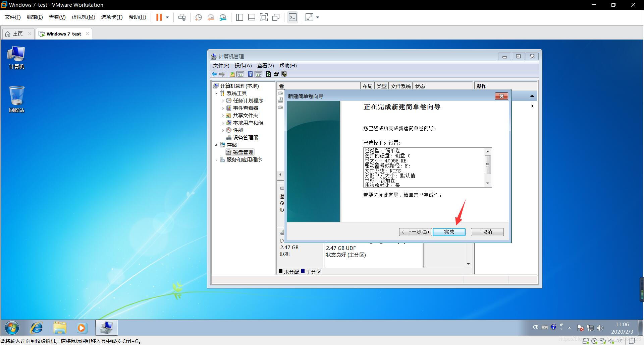Collapse the 系统工具 tree node
The height and width of the screenshot is (345, 644).
[217, 93]
